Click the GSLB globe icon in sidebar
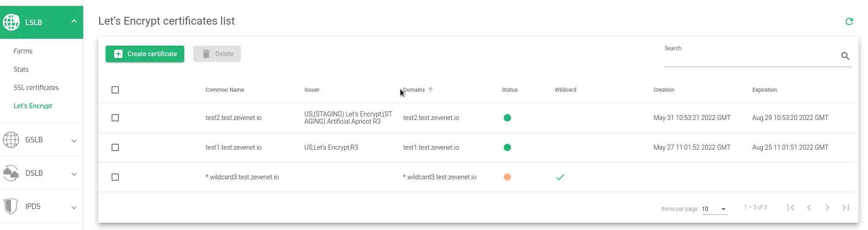This screenshot has width=868, height=230. click(x=11, y=140)
